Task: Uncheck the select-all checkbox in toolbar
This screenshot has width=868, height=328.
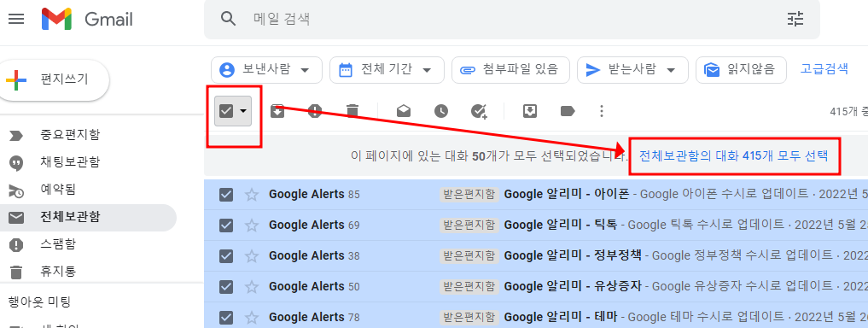Action: [x=226, y=111]
